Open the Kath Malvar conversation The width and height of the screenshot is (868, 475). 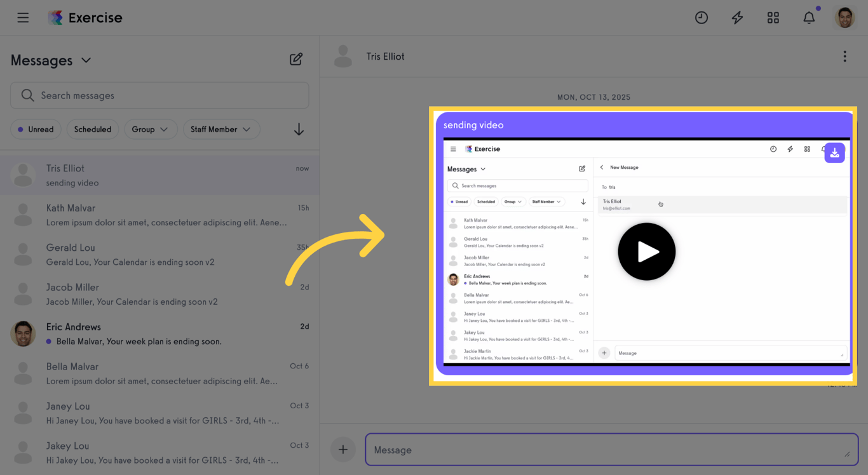pyautogui.click(x=159, y=215)
